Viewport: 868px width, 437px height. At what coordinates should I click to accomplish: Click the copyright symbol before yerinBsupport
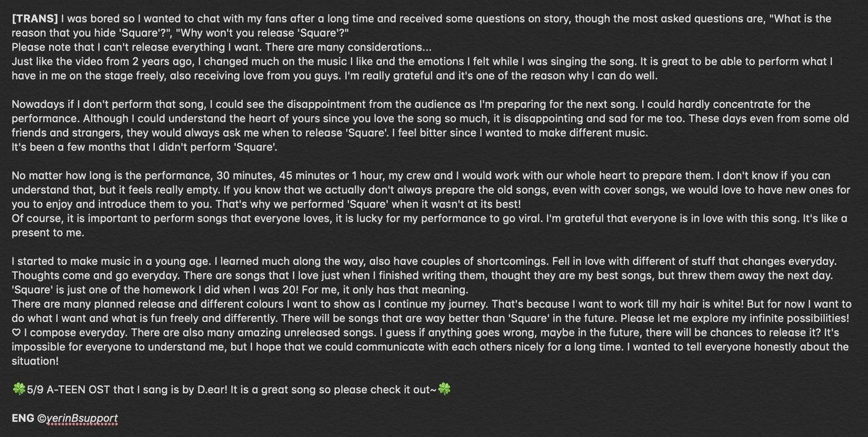pyautogui.click(x=41, y=419)
